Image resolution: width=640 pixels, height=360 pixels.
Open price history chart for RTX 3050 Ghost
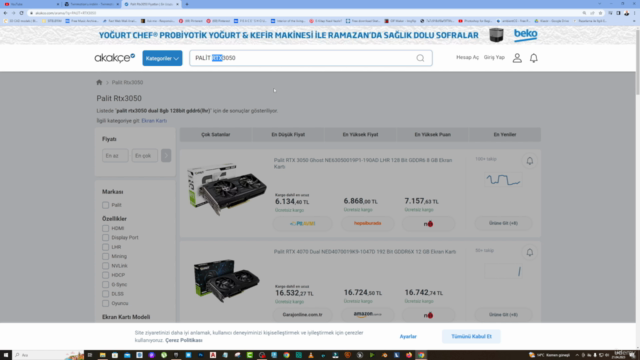pyautogui.click(x=503, y=180)
